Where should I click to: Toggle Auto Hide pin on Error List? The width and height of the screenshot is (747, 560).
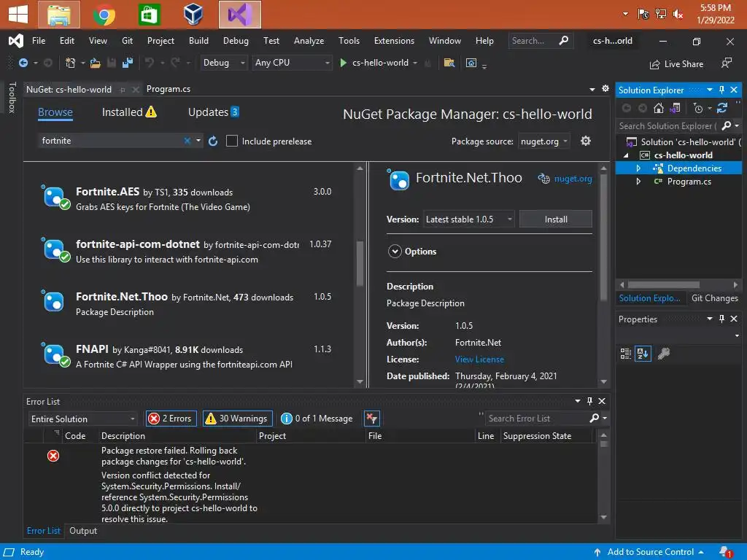(x=589, y=401)
